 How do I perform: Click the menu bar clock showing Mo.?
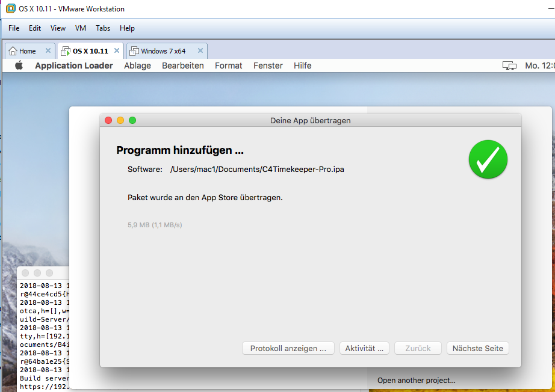tap(540, 66)
